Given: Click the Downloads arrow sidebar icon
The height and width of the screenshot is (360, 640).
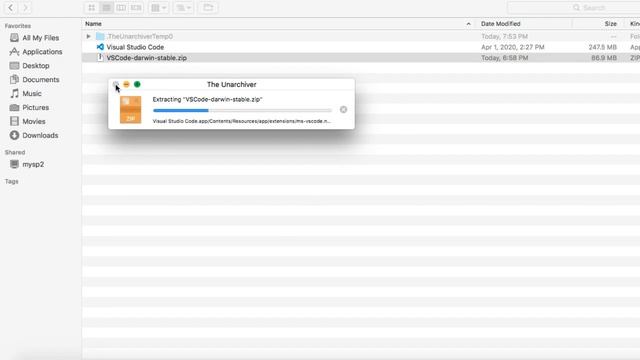Looking at the screenshot, I should pos(14,135).
